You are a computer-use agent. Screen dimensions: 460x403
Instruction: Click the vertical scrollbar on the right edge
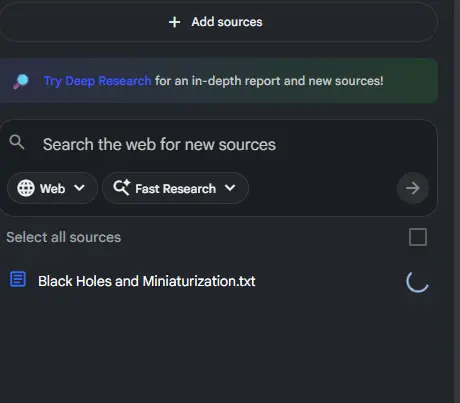457,201
